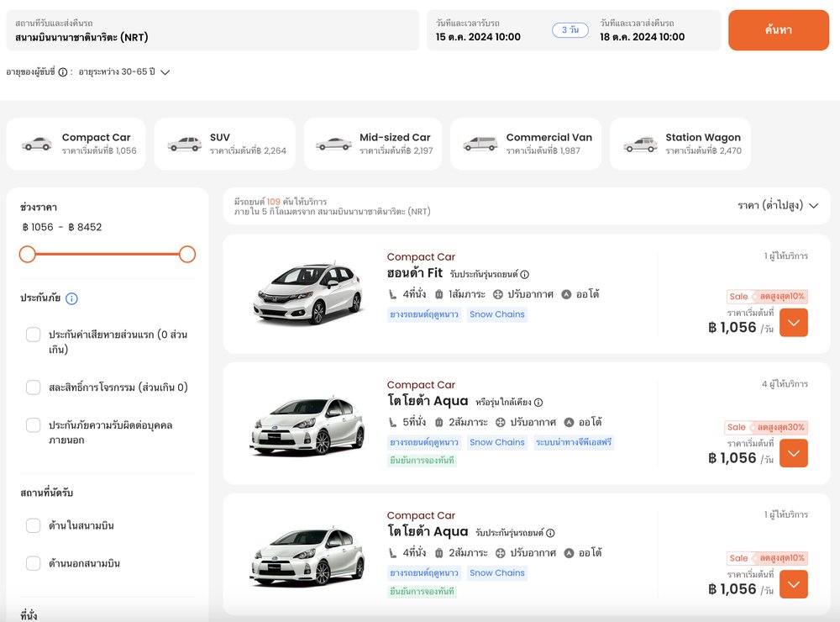Click the ฿ 1056 - ฿ 8452 price range text
Screen dimensions: 840x622
click(61, 227)
